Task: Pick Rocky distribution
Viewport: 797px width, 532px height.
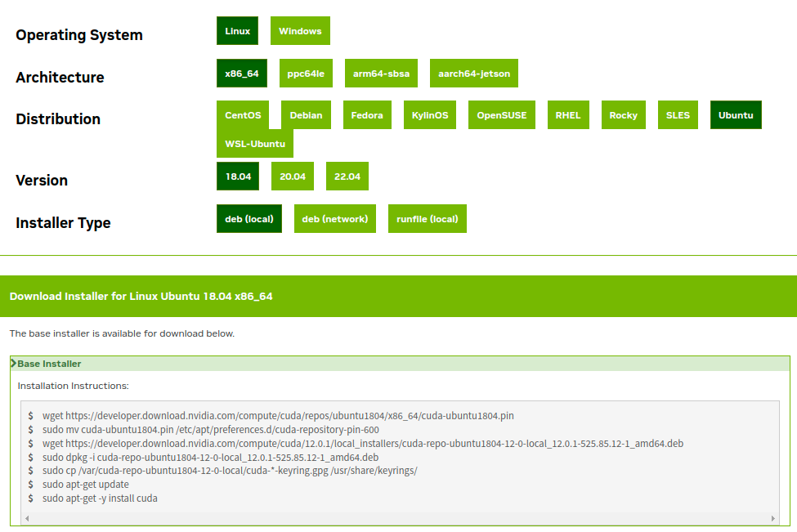Action: 624,115
